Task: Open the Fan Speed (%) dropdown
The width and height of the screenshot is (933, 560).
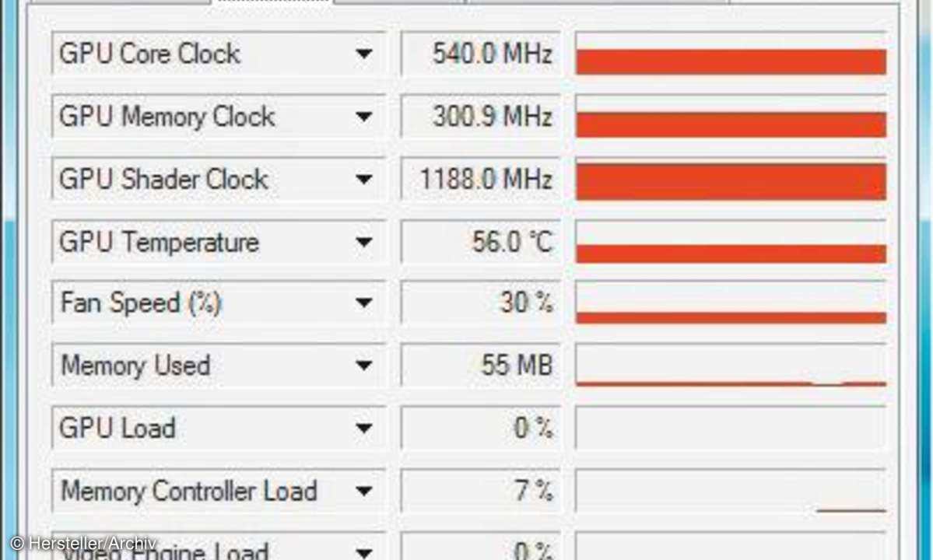Action: tap(363, 303)
